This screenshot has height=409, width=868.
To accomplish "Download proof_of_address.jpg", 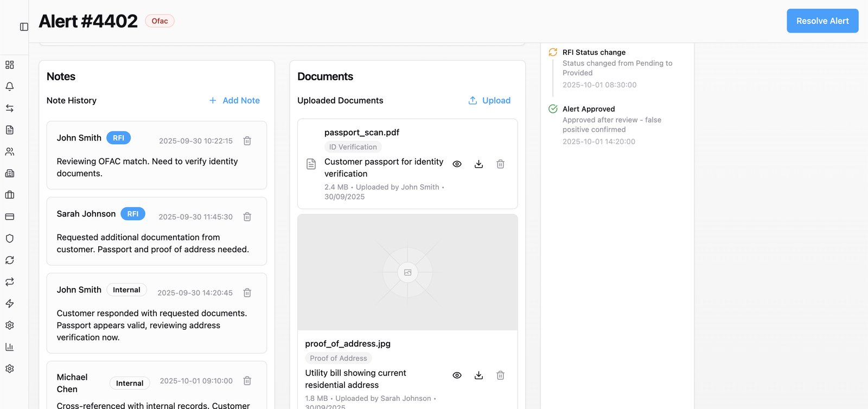I will [x=478, y=375].
